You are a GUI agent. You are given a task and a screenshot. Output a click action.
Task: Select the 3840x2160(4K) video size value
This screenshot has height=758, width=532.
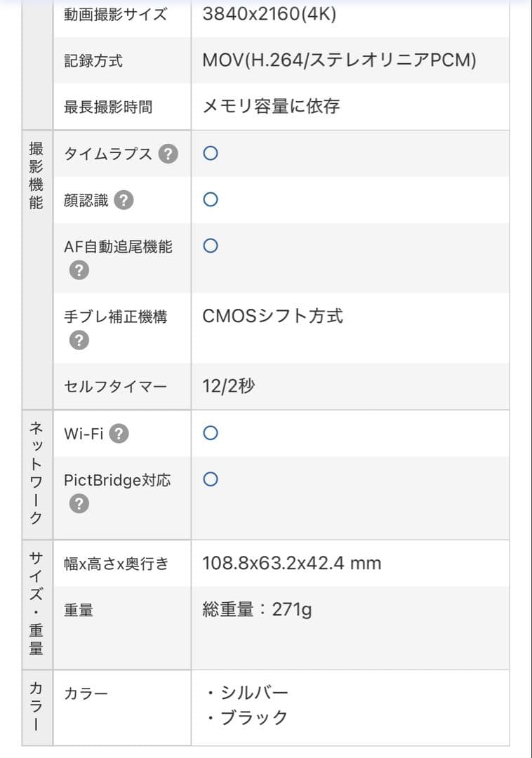coord(269,14)
